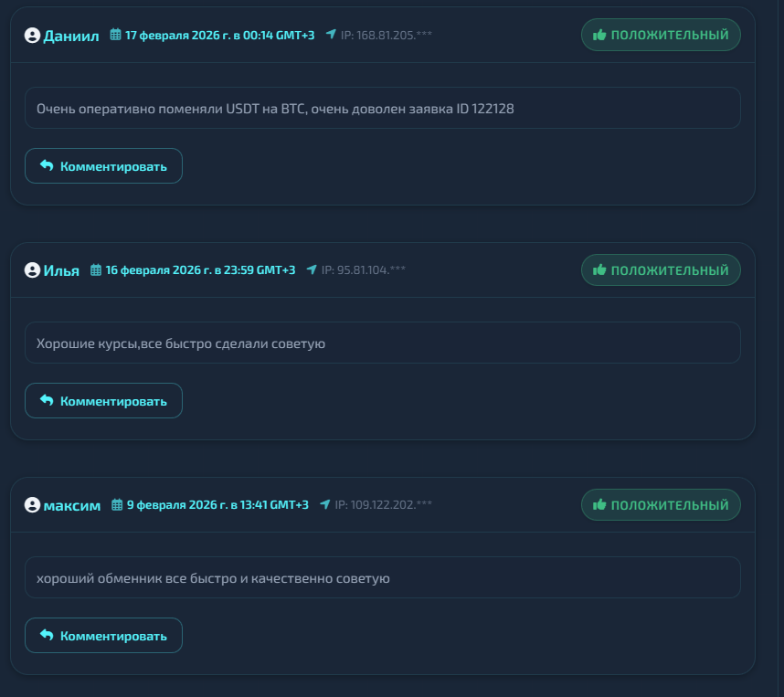Image resolution: width=784 pixels, height=697 pixels.
Task: Click the avatar icon beside максим
Action: coord(33,505)
